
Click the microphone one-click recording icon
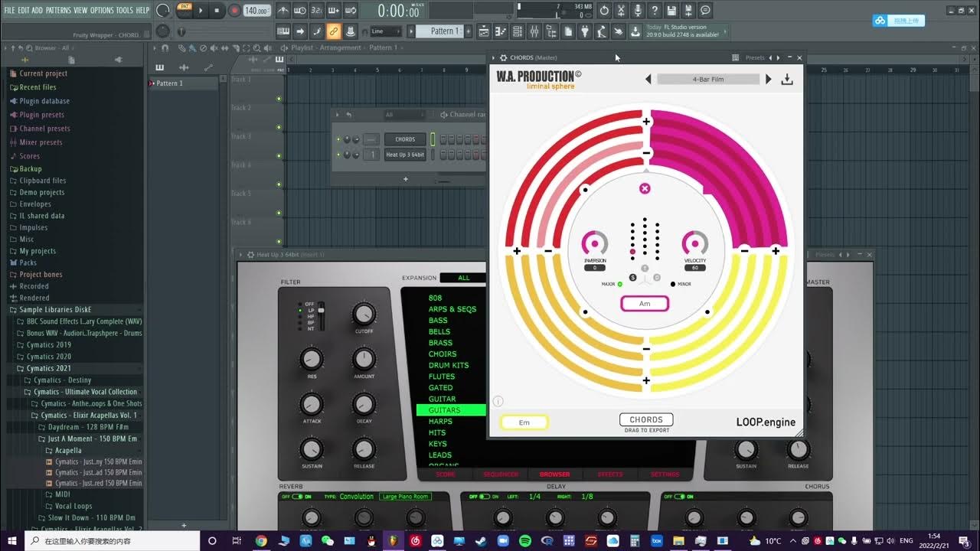[x=638, y=11]
